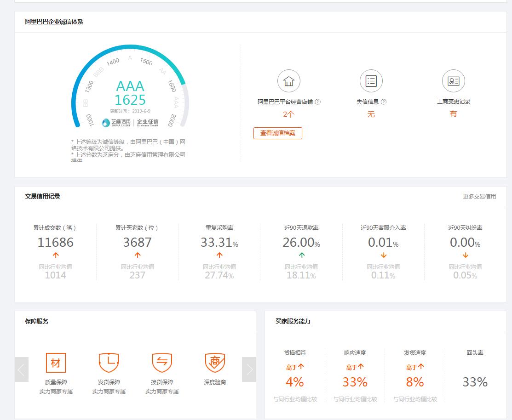512x420 pixels.
Task: Click down arrow under 近90天客服介入率
Action: [383, 255]
